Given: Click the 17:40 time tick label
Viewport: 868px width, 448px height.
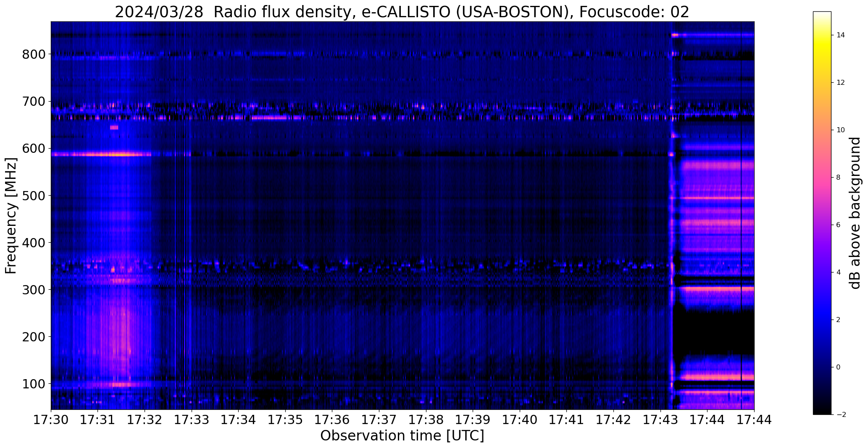Looking at the screenshot, I should pyautogui.click(x=520, y=420).
